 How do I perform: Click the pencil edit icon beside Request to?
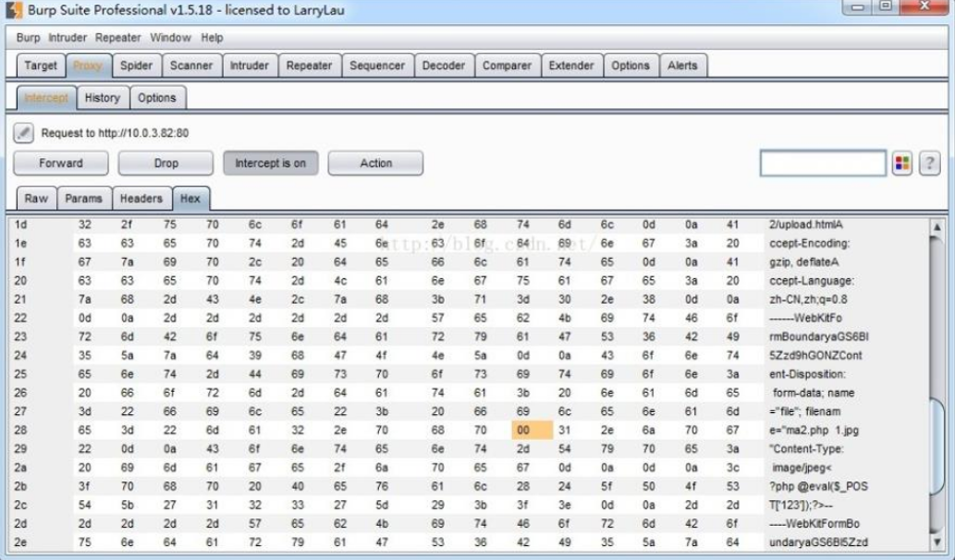pyautogui.click(x=24, y=133)
